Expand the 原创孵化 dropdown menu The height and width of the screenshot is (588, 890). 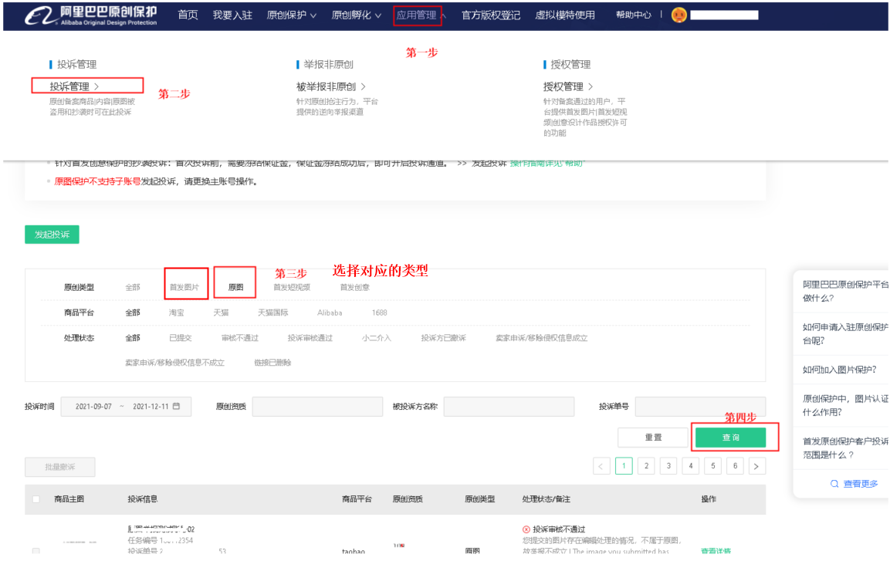pyautogui.click(x=357, y=15)
